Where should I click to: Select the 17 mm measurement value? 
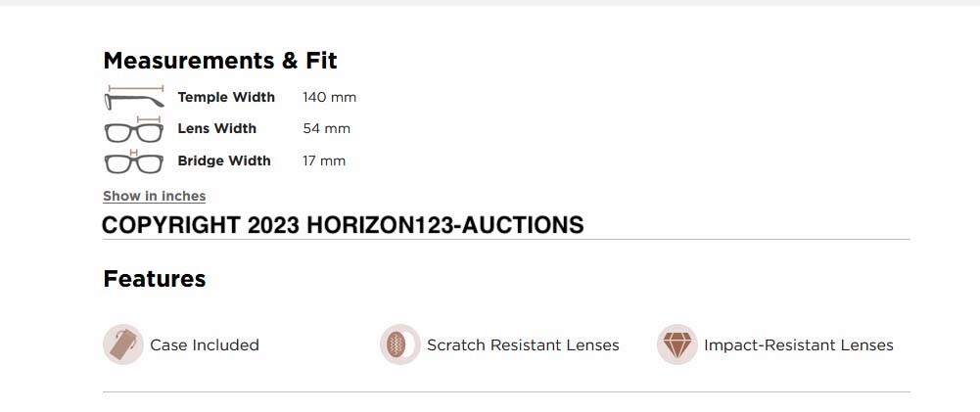tap(324, 160)
